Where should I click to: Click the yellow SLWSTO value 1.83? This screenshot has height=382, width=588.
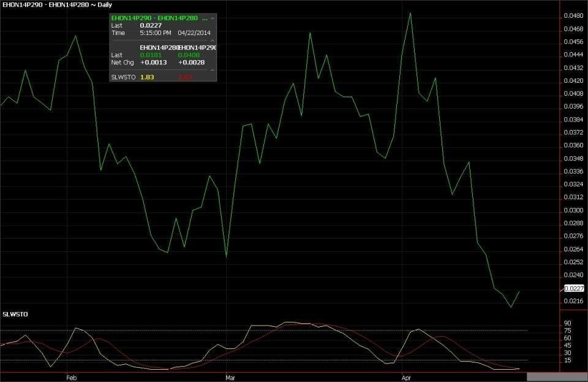[147, 77]
